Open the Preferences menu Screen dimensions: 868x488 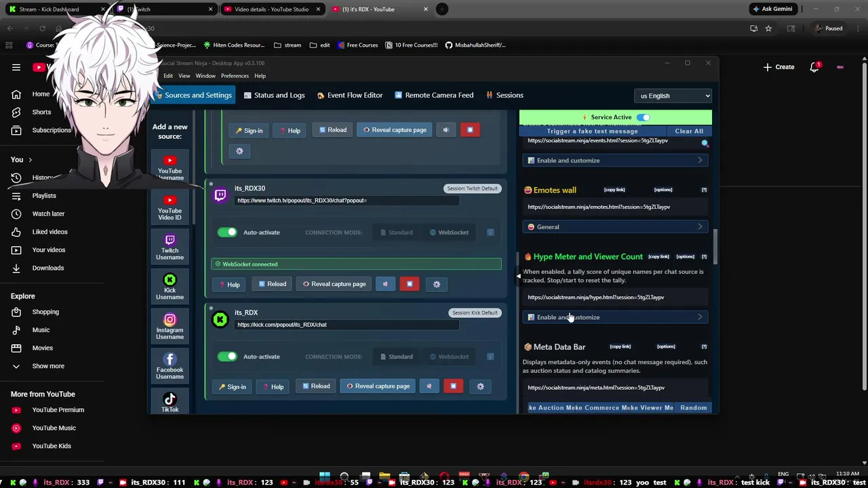click(x=235, y=76)
